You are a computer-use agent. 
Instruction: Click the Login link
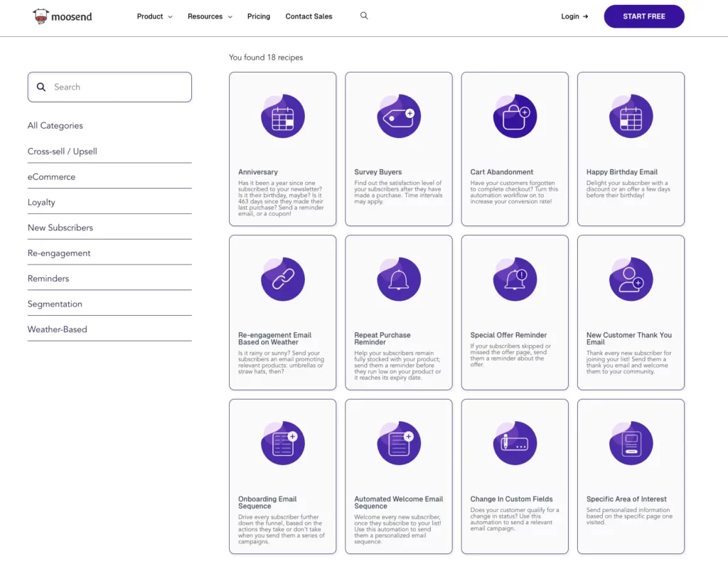coord(574,16)
